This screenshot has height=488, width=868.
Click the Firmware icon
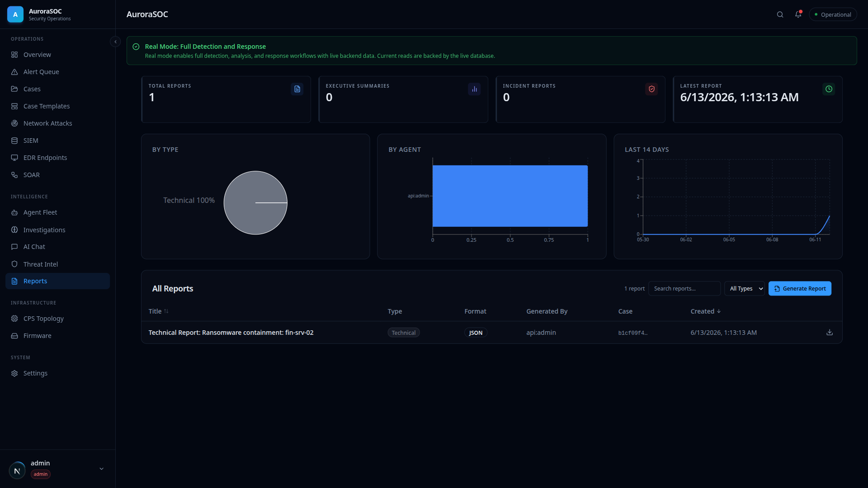click(x=14, y=336)
